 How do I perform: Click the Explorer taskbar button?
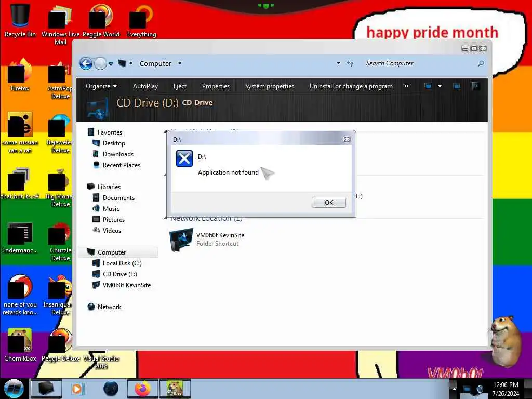click(46, 389)
